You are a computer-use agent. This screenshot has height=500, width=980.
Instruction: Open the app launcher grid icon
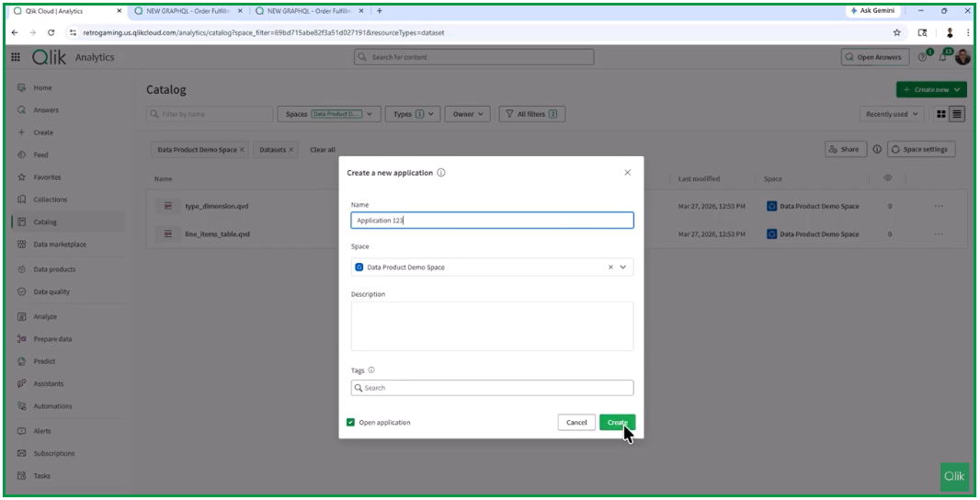(16, 57)
